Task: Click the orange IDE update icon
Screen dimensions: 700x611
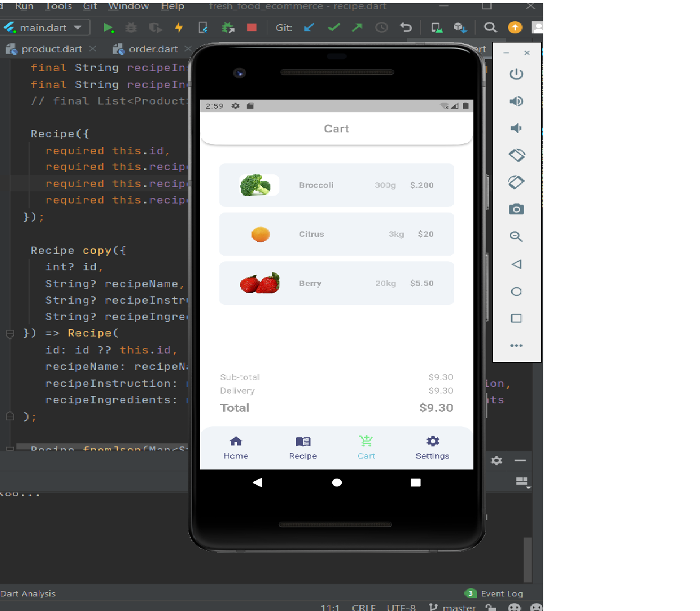Action: [x=515, y=28]
